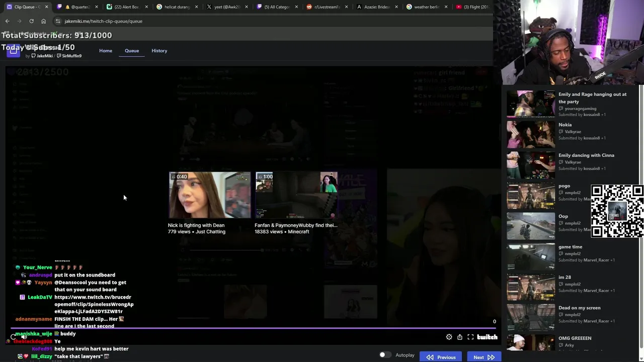This screenshot has height=362, width=644.
Task: Play the Fanfan & PaymoneyWubby Minecraft clip
Action: pos(296,195)
